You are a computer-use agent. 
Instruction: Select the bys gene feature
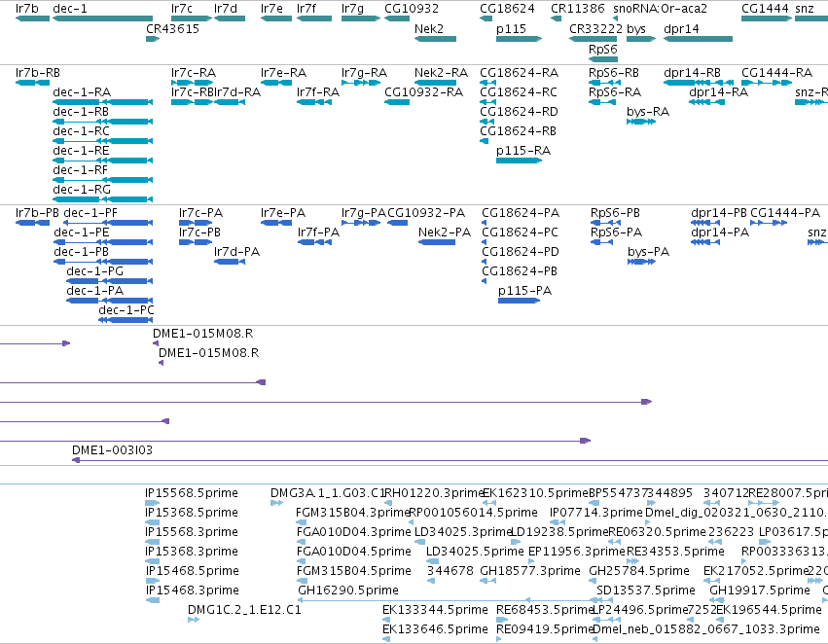coord(641,39)
